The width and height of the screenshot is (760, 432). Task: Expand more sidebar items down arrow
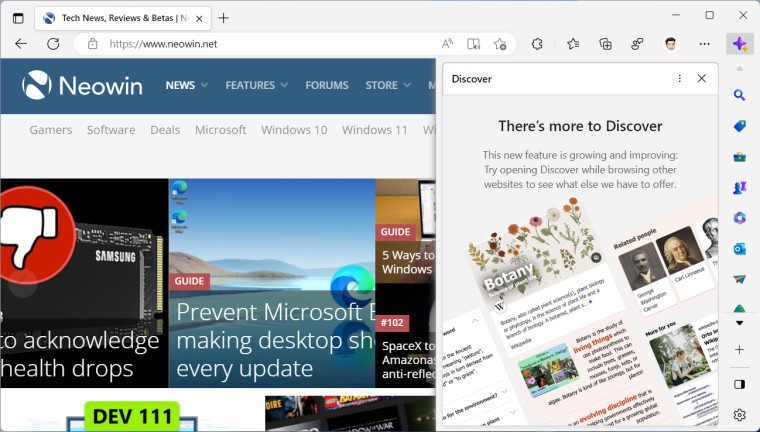(739, 323)
